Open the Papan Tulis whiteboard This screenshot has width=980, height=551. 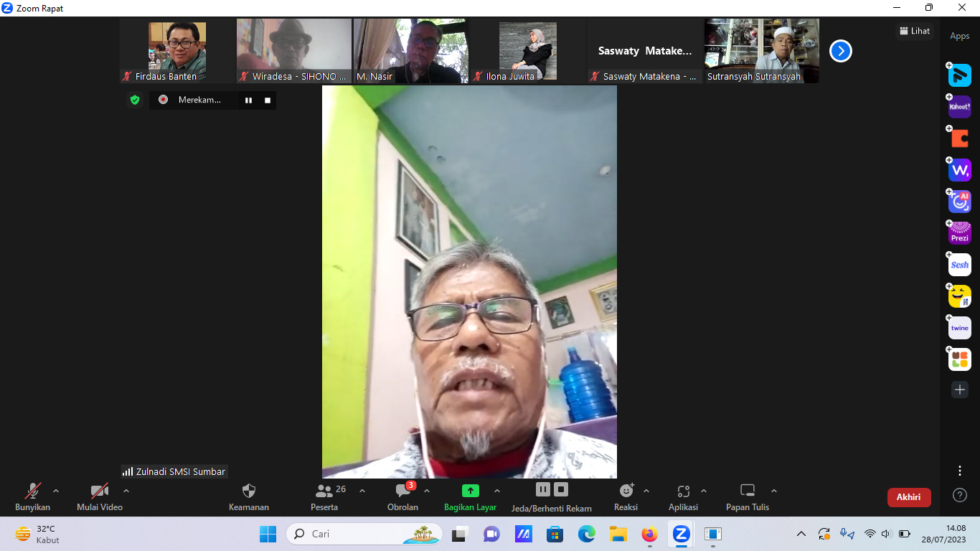coord(747,497)
